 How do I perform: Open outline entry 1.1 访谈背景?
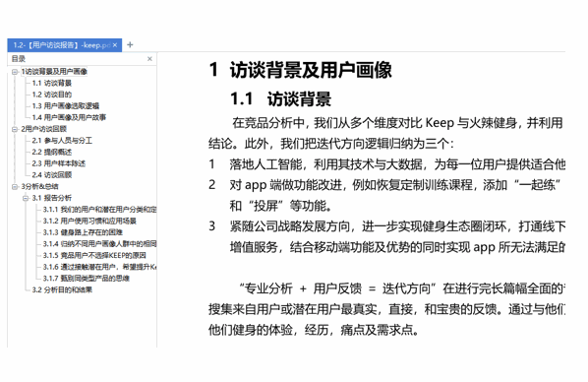(x=52, y=83)
